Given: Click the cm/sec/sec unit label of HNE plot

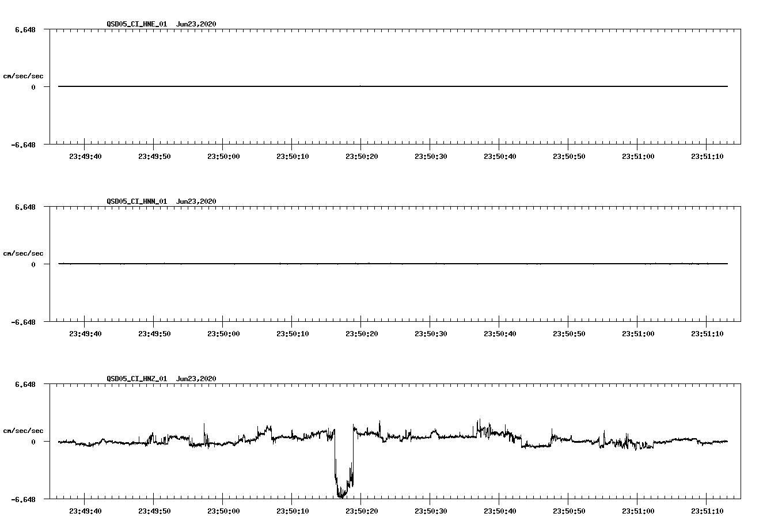Looking at the screenshot, I should [23, 76].
